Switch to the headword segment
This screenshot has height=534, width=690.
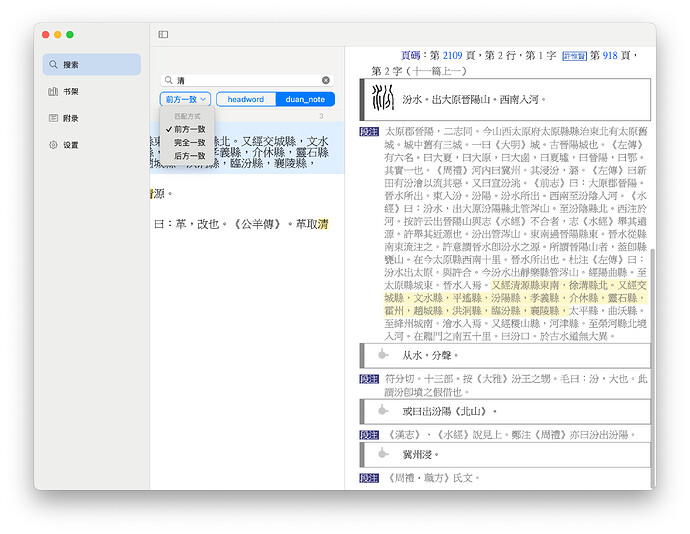click(x=246, y=99)
